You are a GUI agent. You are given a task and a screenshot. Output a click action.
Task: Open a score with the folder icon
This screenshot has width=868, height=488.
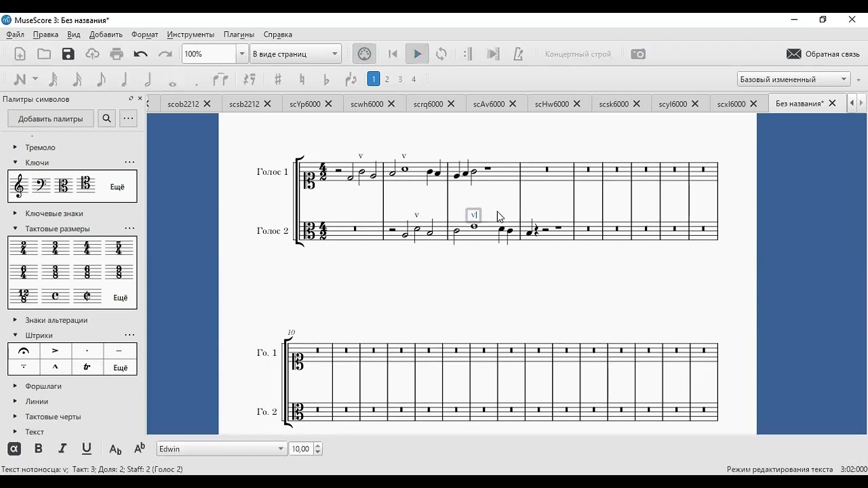pos(44,54)
